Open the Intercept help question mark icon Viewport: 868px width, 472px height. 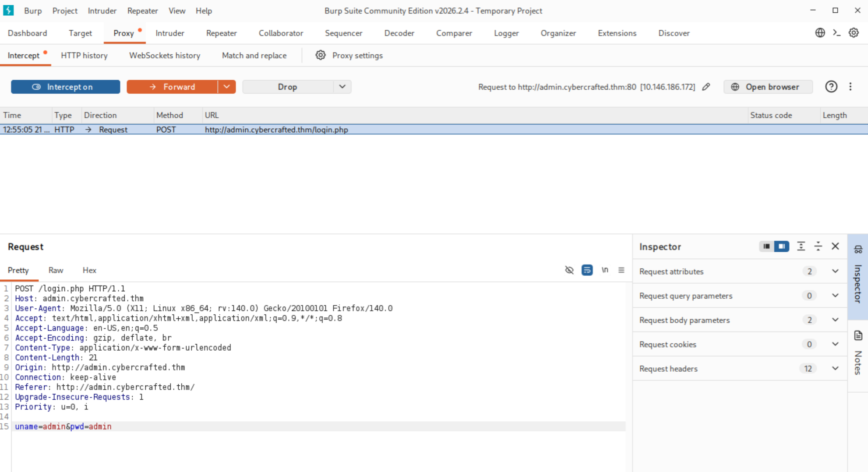[831, 87]
